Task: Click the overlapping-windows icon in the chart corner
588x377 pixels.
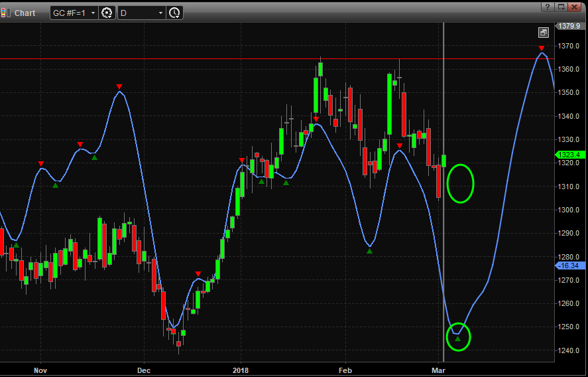Action: coord(543,33)
